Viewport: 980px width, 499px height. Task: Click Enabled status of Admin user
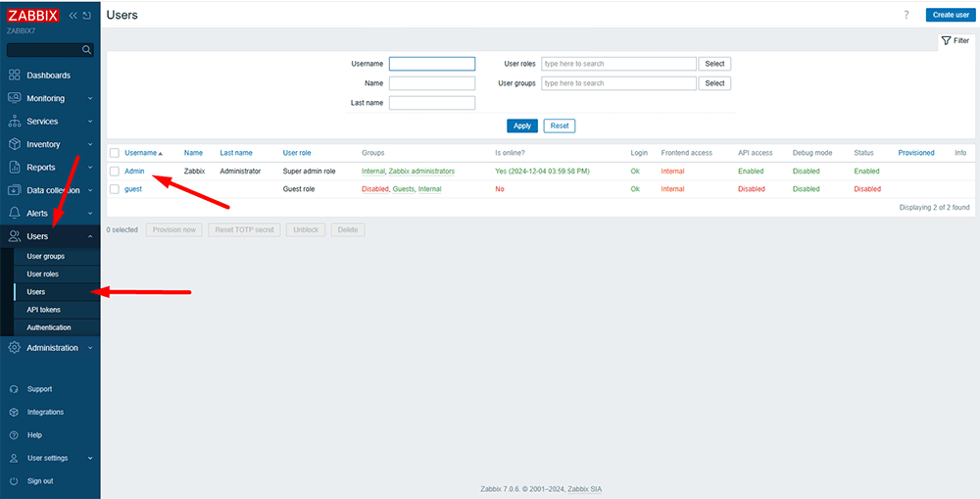coord(866,171)
